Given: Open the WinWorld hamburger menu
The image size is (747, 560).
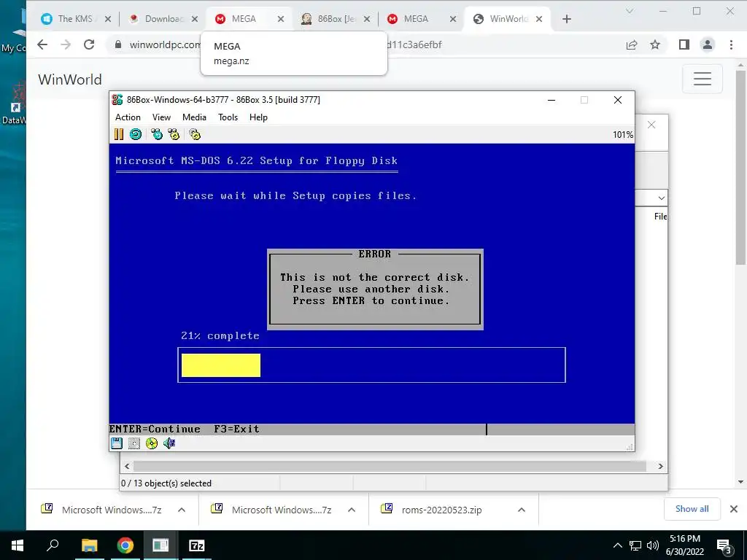Looking at the screenshot, I should 703,79.
